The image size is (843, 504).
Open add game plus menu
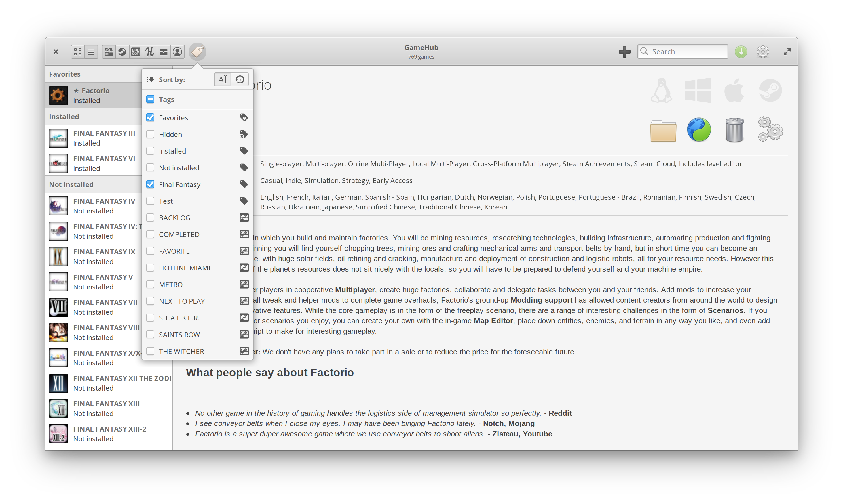pyautogui.click(x=624, y=51)
